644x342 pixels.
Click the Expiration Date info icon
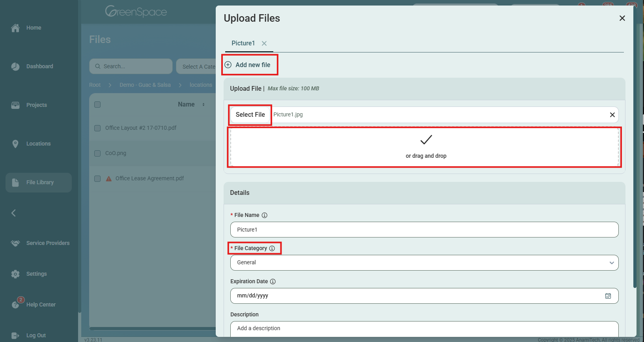point(273,282)
